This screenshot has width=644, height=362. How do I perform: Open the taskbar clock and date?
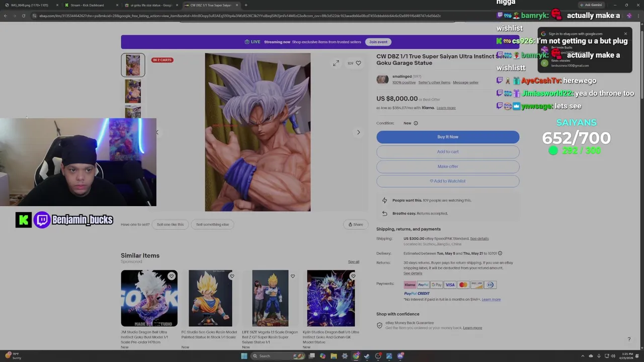(627, 356)
